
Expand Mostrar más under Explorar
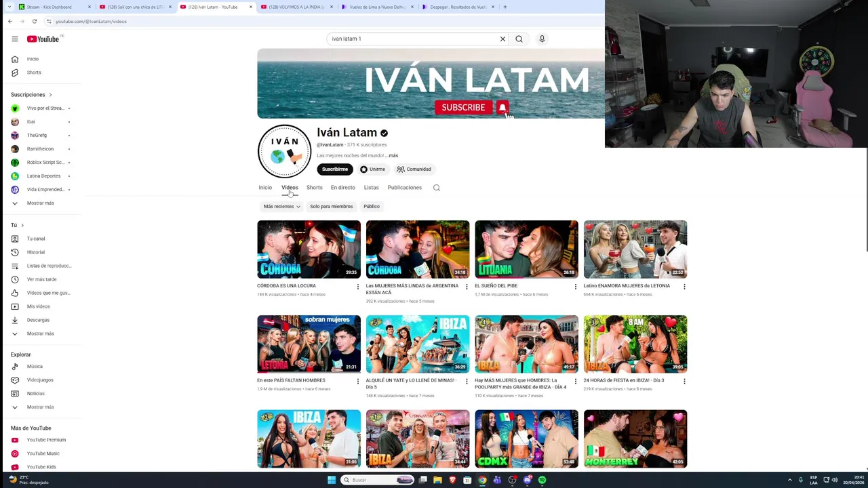(41, 407)
